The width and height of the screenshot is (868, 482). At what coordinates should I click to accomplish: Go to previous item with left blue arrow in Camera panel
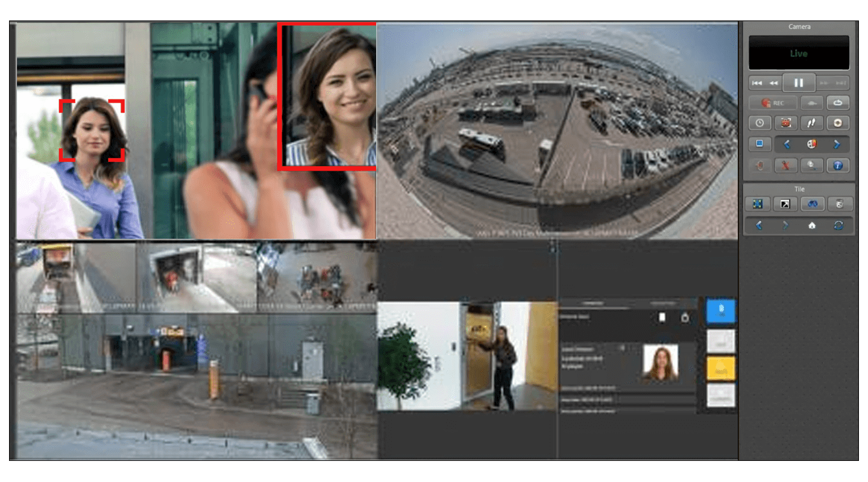click(x=787, y=144)
